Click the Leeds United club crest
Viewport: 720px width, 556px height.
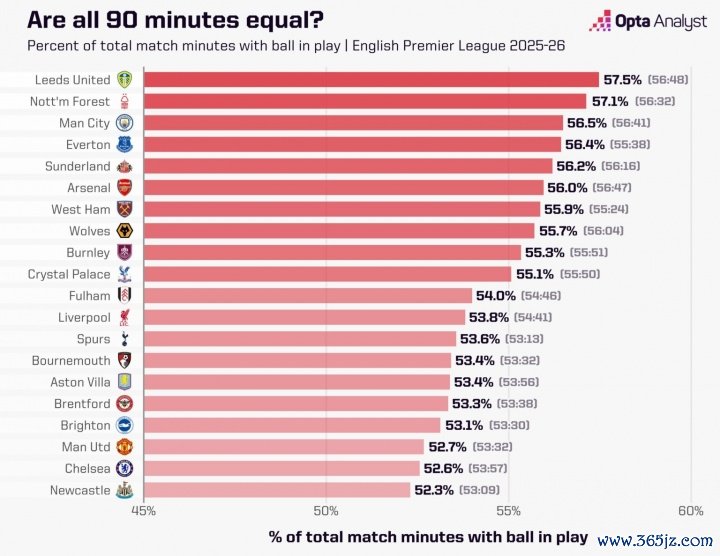125,79
